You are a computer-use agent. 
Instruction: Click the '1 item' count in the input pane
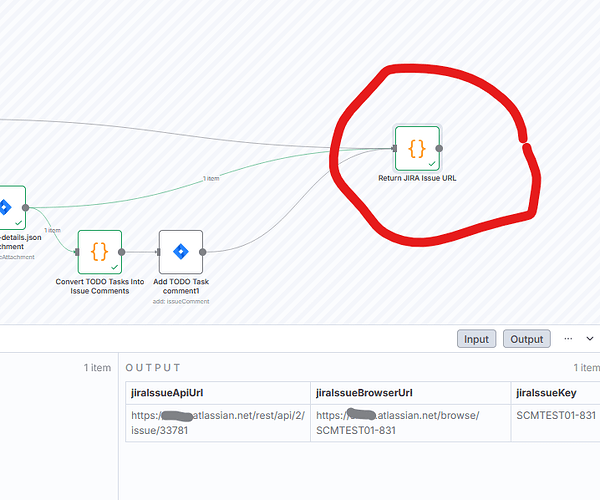point(97,368)
